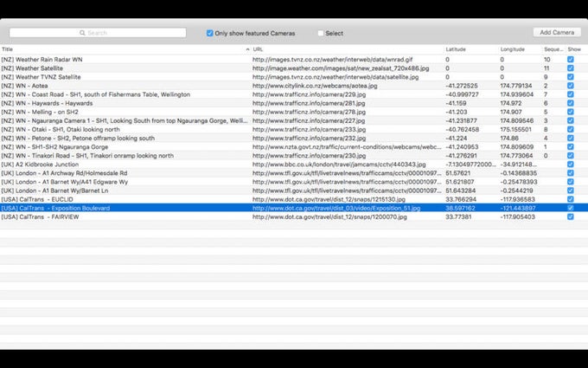Select '[NZ] Weather Rain Radar WN' title
Viewport: 588px width, 368px height.
point(42,60)
